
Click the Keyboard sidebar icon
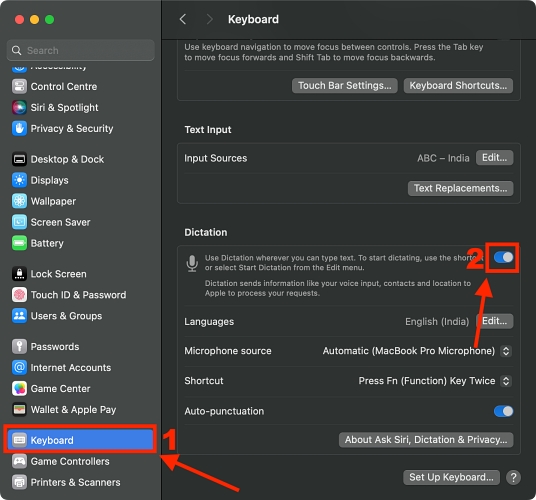[x=19, y=440]
